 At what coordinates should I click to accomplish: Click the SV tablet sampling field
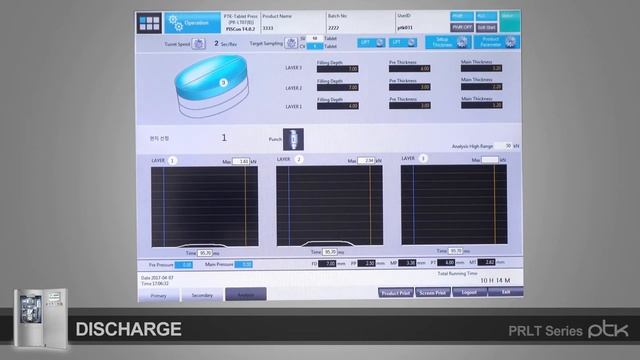coord(315,38)
